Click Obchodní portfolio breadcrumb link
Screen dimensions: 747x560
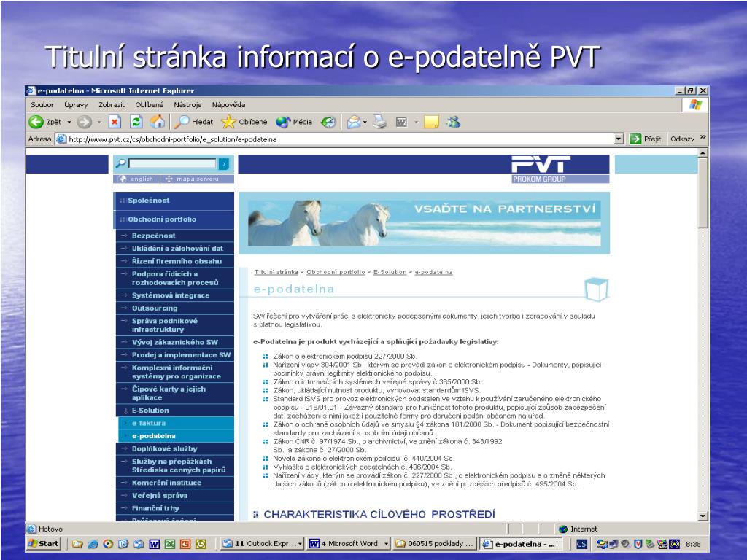tap(336, 272)
